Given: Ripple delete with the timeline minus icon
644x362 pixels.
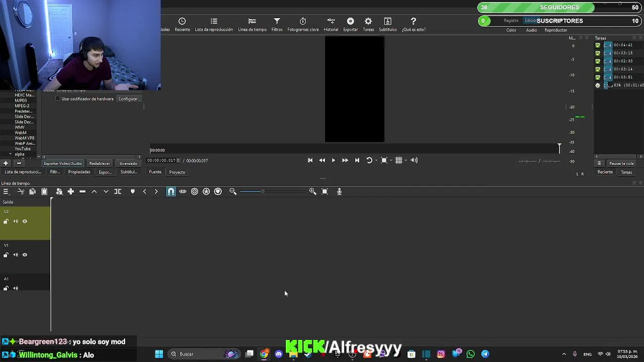Looking at the screenshot, I should 83,192.
